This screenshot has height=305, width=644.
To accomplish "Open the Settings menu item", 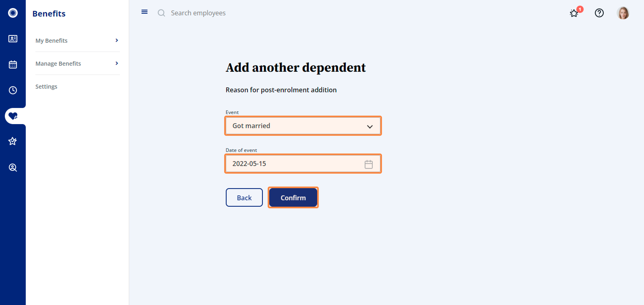I will (x=46, y=87).
